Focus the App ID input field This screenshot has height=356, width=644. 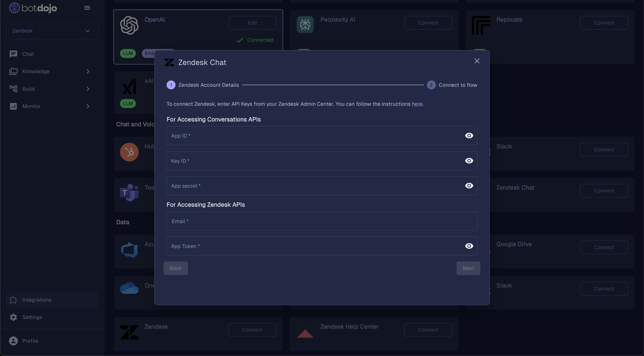pyautogui.click(x=322, y=136)
